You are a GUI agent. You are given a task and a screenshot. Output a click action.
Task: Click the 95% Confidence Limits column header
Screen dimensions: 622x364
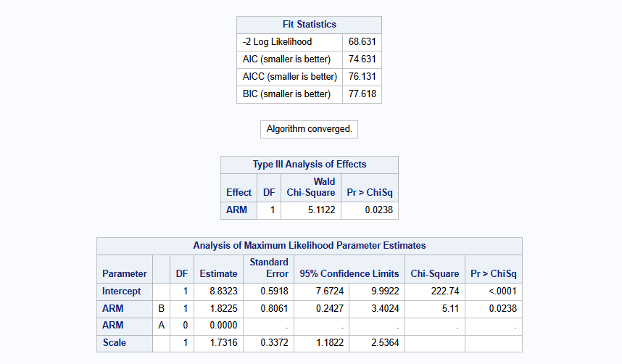[x=349, y=274]
